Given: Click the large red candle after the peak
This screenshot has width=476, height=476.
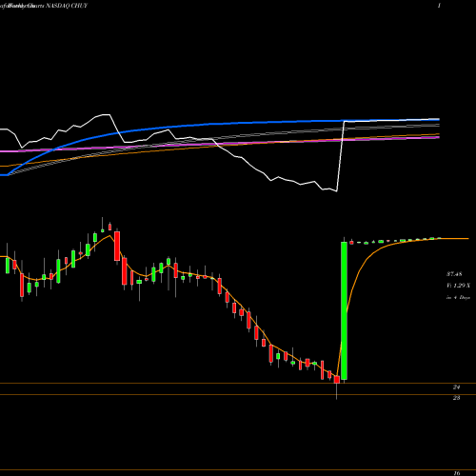Looking at the screenshot, I should [x=117, y=246].
